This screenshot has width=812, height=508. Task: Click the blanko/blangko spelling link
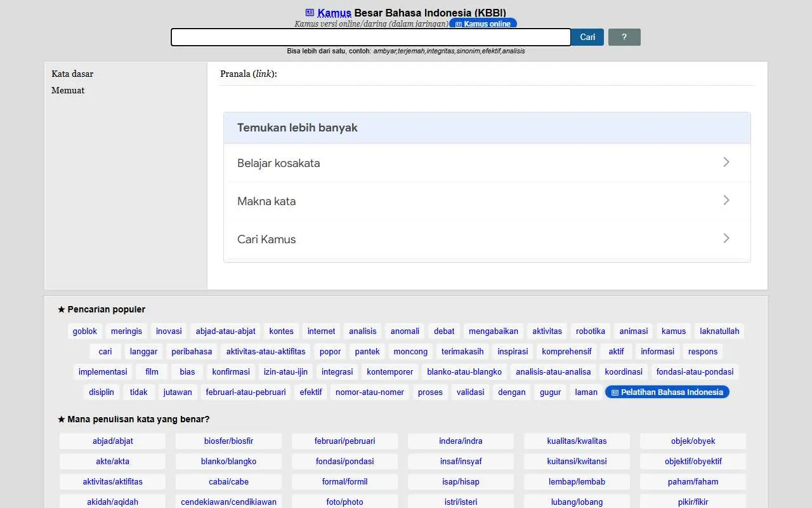point(228,461)
